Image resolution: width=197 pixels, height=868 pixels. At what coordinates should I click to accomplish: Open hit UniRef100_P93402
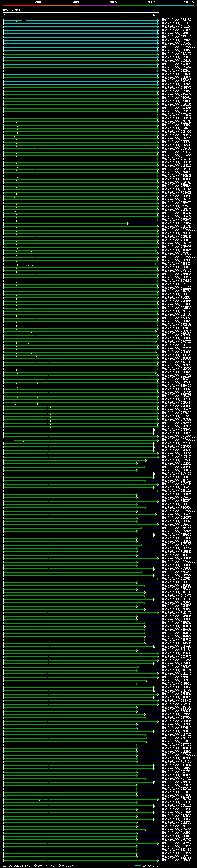click(177, 67)
